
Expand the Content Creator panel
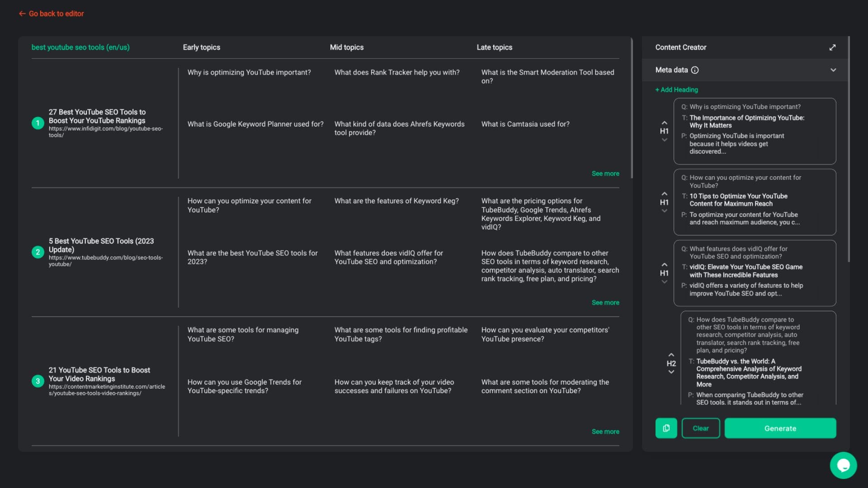832,47
